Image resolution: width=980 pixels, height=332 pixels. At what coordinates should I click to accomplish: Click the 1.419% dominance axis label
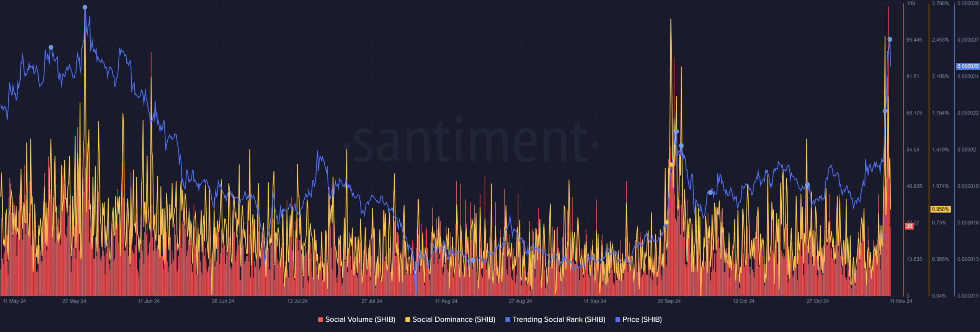(941, 149)
